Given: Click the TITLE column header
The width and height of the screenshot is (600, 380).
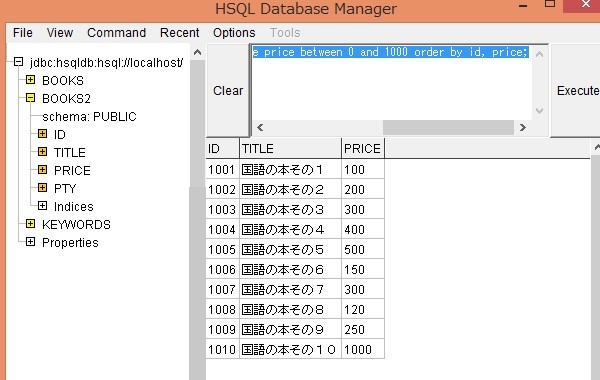Looking at the screenshot, I should tap(290, 148).
